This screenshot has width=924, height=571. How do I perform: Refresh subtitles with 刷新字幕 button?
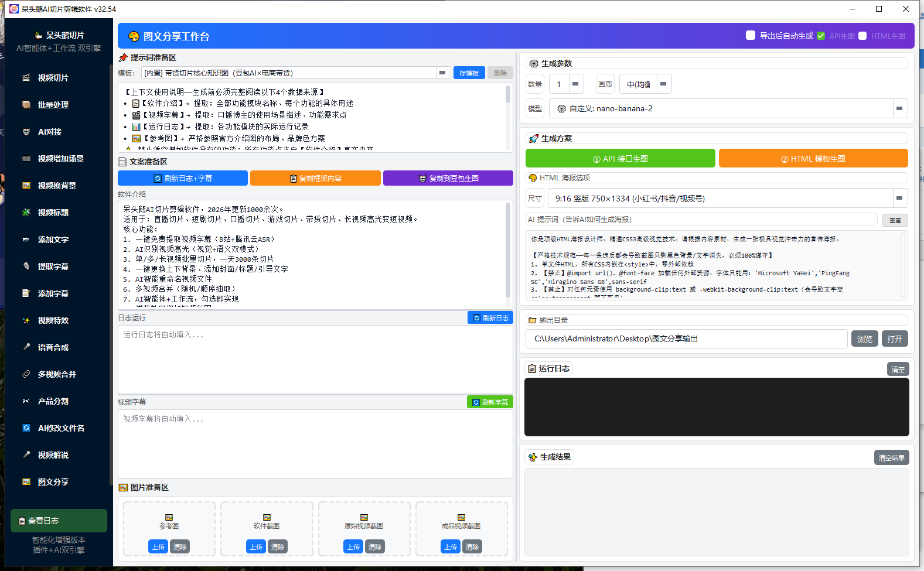click(x=490, y=402)
